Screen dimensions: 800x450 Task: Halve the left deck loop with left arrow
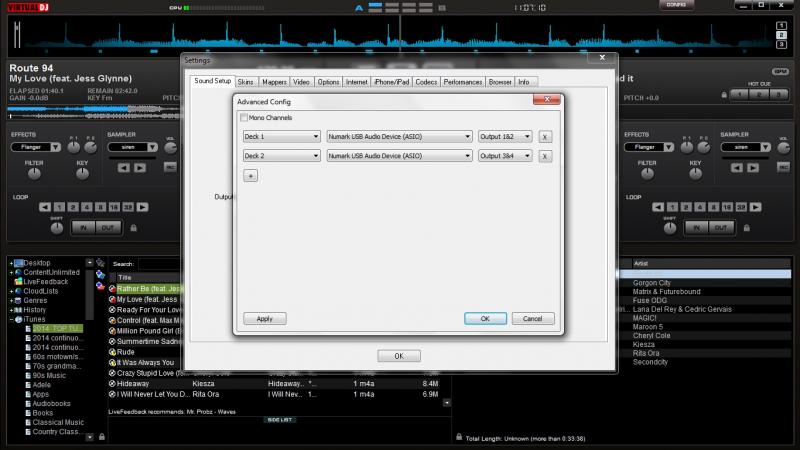tap(45, 207)
